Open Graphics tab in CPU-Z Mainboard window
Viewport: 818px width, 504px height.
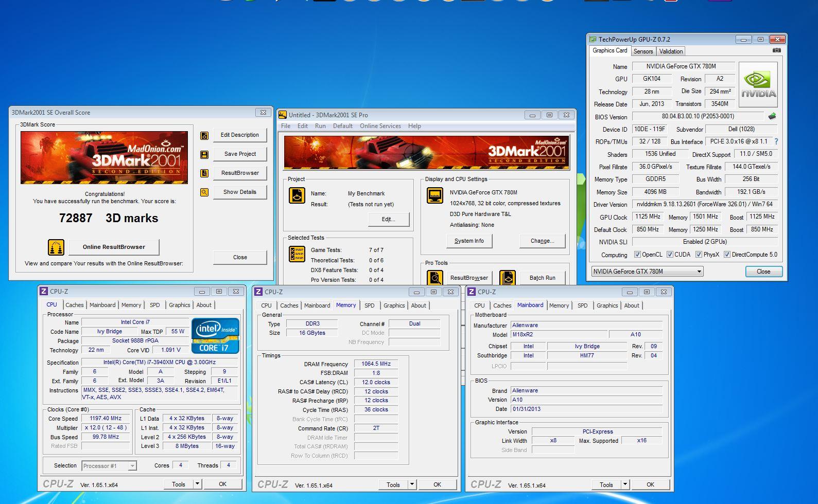607,305
